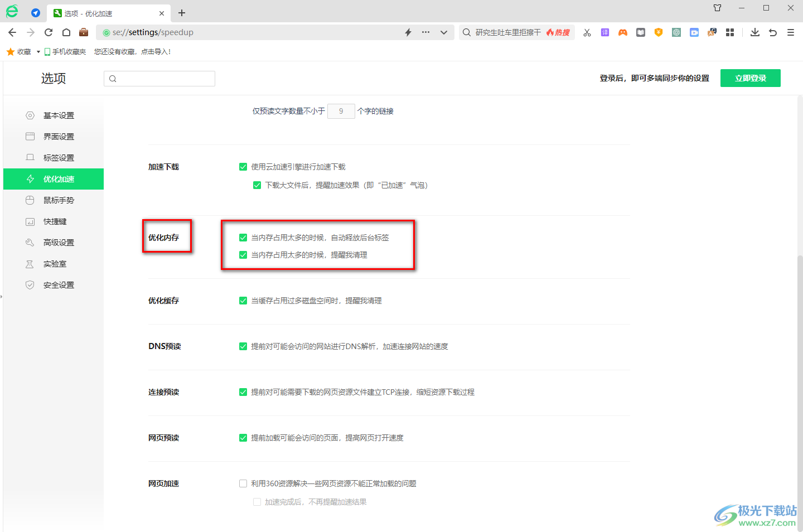This screenshot has width=803, height=532.
Task: Enable 利用360资源解决网页资源 checkbox
Action: coord(243,483)
